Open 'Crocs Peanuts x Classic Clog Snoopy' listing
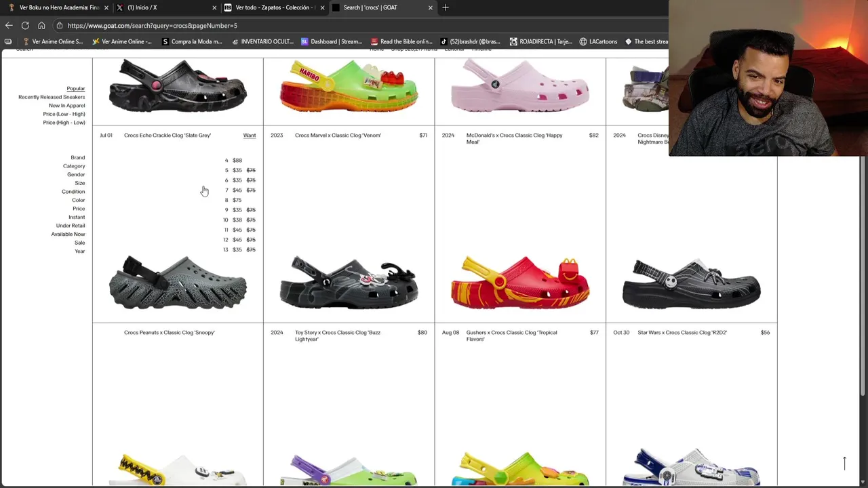The height and width of the screenshot is (488, 868). click(169, 332)
